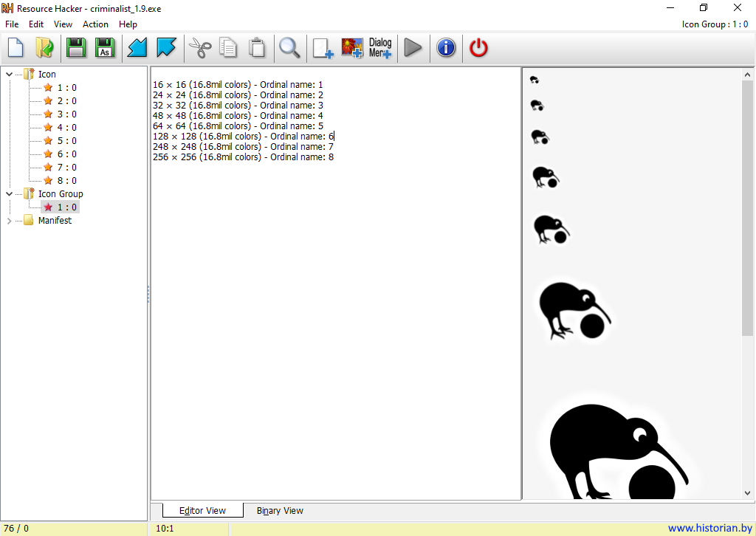Click the Add image resource icon
756x536 pixels.
tap(352, 48)
